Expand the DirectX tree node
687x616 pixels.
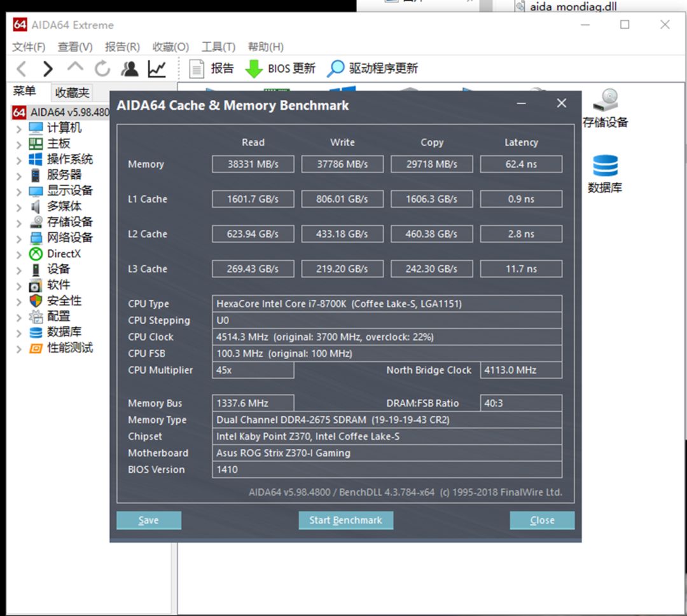pos(18,255)
